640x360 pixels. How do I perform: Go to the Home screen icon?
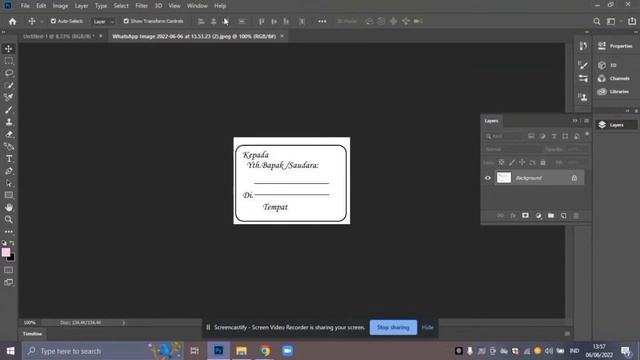12,21
